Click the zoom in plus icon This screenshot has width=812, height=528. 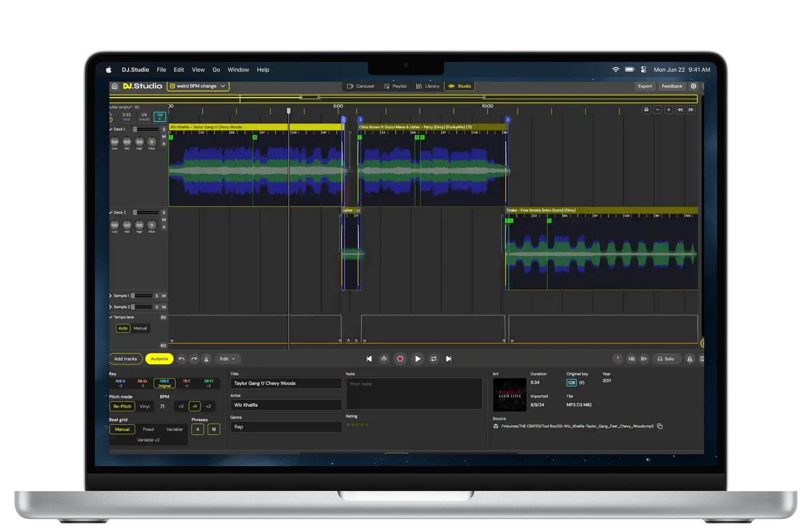pos(669,110)
